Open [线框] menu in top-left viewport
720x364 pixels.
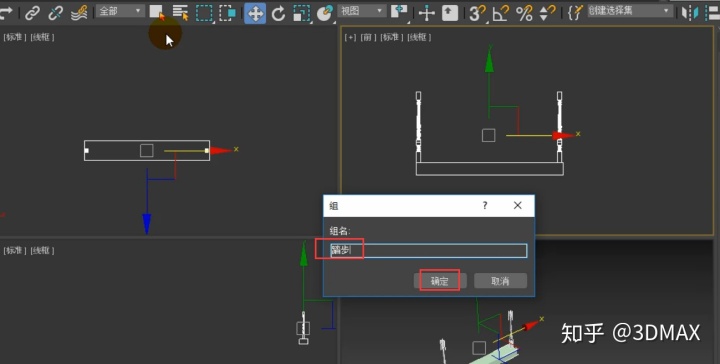(42, 38)
